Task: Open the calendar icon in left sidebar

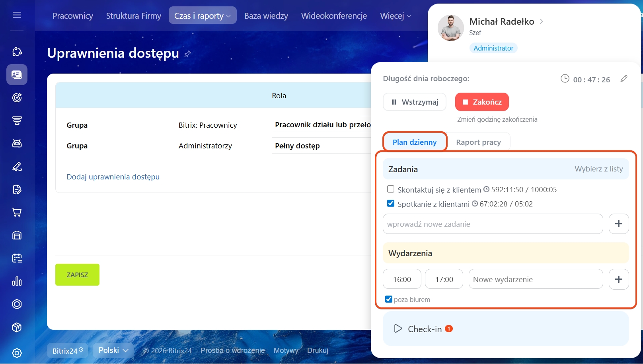Action: 17,258
